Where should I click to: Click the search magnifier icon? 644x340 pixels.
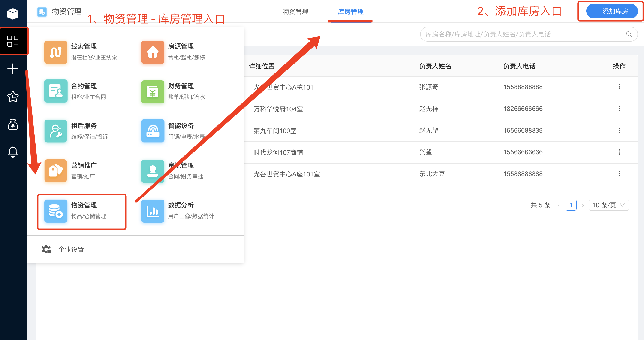point(629,34)
